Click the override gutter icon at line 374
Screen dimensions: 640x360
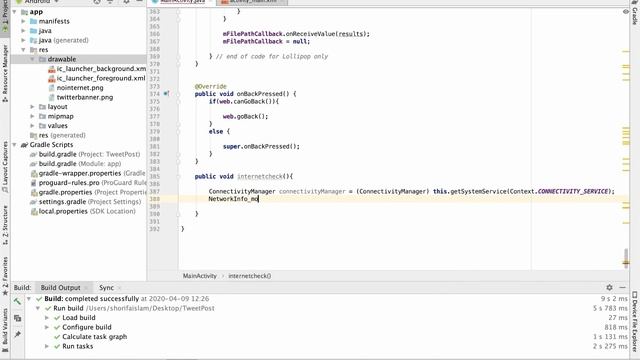click(x=166, y=93)
